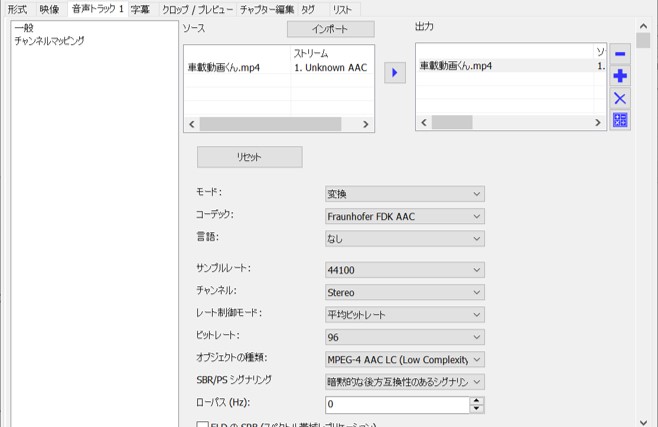Click the output list horizontal scrollbar thumb
The width and height of the screenshot is (658, 427).
452,122
